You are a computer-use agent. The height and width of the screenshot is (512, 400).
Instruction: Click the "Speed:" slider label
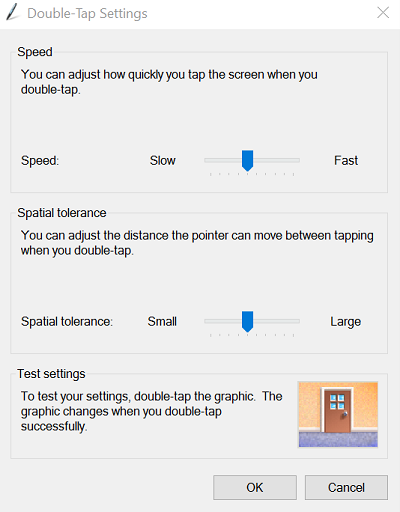[40, 161]
